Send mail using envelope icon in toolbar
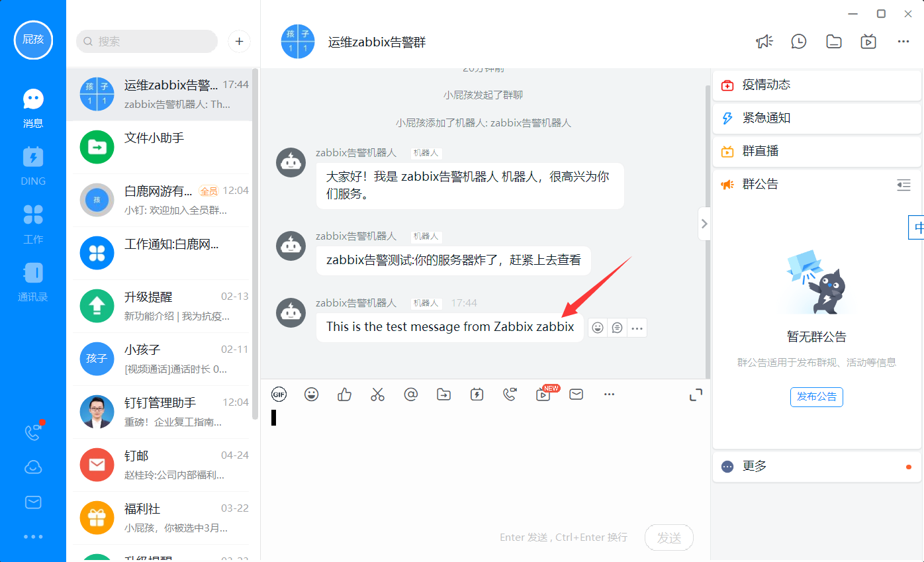 tap(577, 395)
